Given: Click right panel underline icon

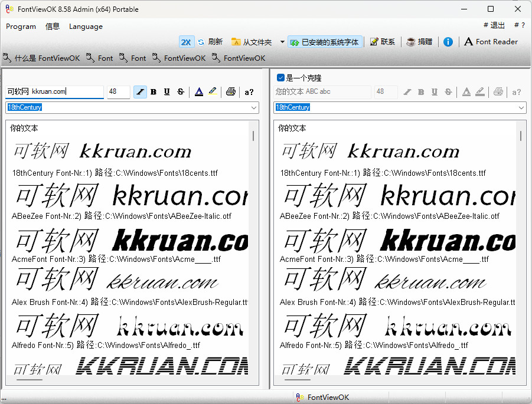Looking at the screenshot, I should (x=435, y=92).
